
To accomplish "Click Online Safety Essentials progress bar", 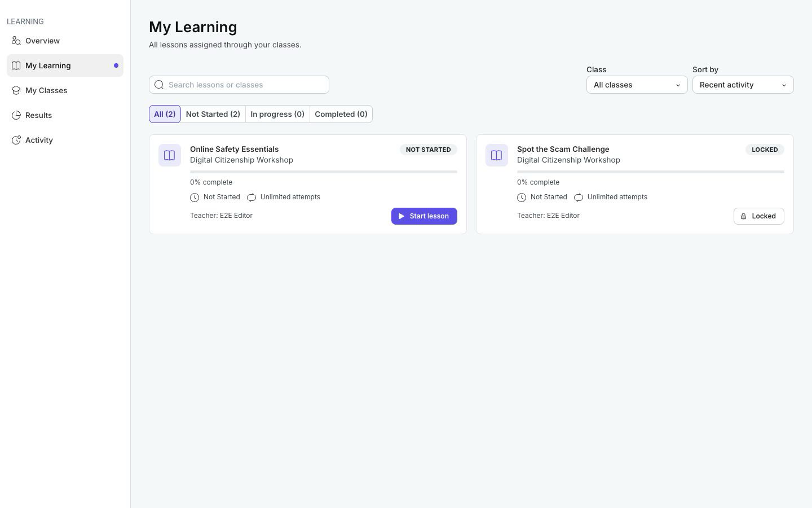I will click(x=324, y=172).
